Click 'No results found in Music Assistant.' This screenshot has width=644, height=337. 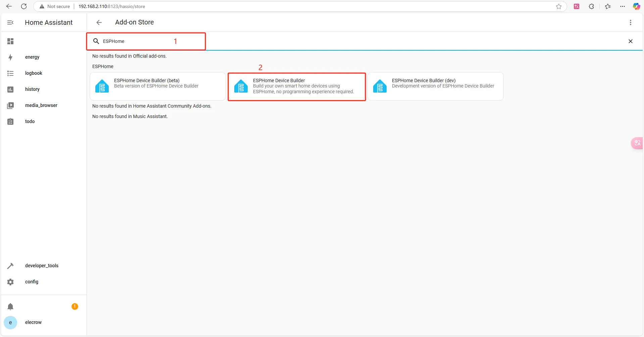130,116
